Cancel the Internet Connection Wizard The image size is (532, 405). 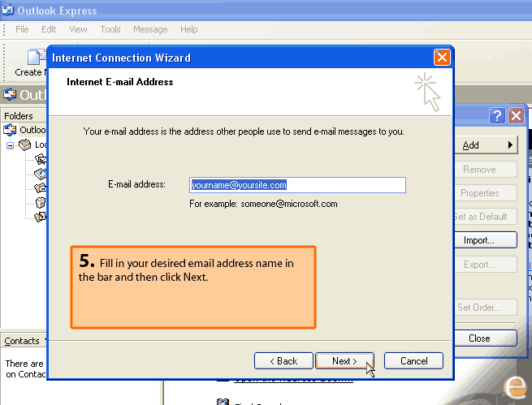coord(413,361)
